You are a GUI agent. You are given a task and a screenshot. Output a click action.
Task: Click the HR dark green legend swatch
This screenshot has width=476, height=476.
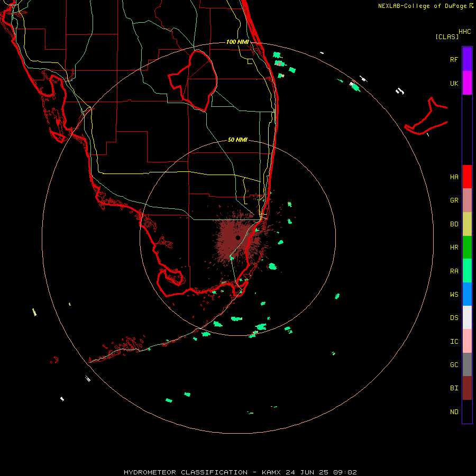[x=467, y=248]
